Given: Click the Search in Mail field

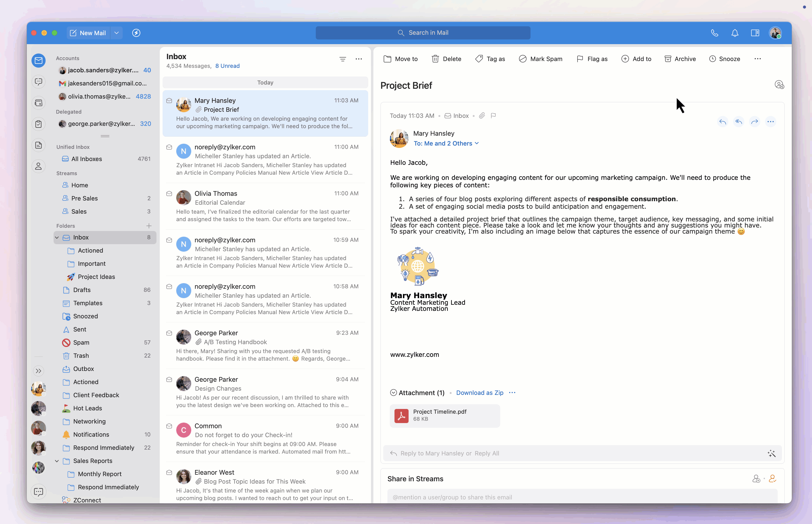Looking at the screenshot, I should [423, 33].
